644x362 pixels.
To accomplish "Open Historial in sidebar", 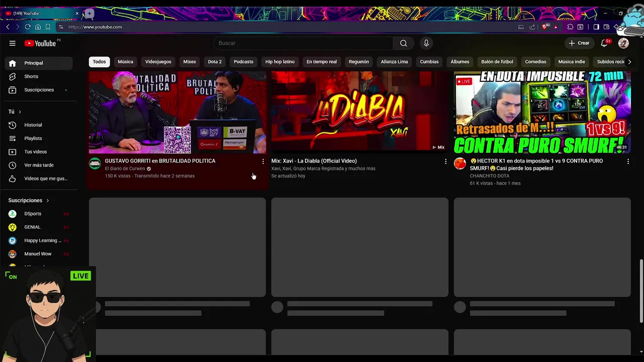I will point(38,125).
